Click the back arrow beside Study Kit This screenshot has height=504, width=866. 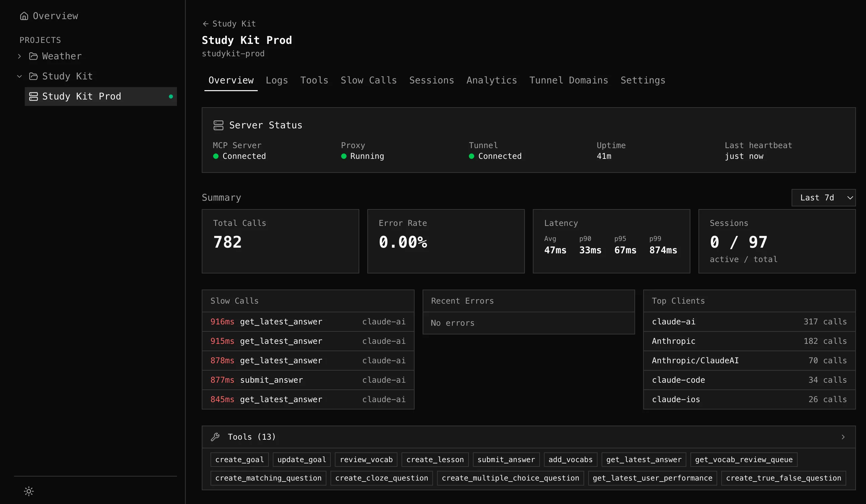[x=205, y=24]
